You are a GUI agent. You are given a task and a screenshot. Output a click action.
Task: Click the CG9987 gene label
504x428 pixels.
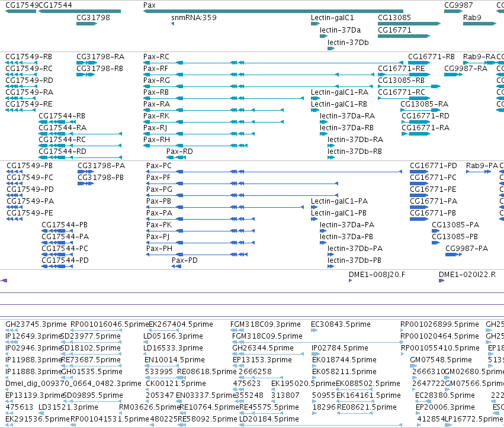458,5
